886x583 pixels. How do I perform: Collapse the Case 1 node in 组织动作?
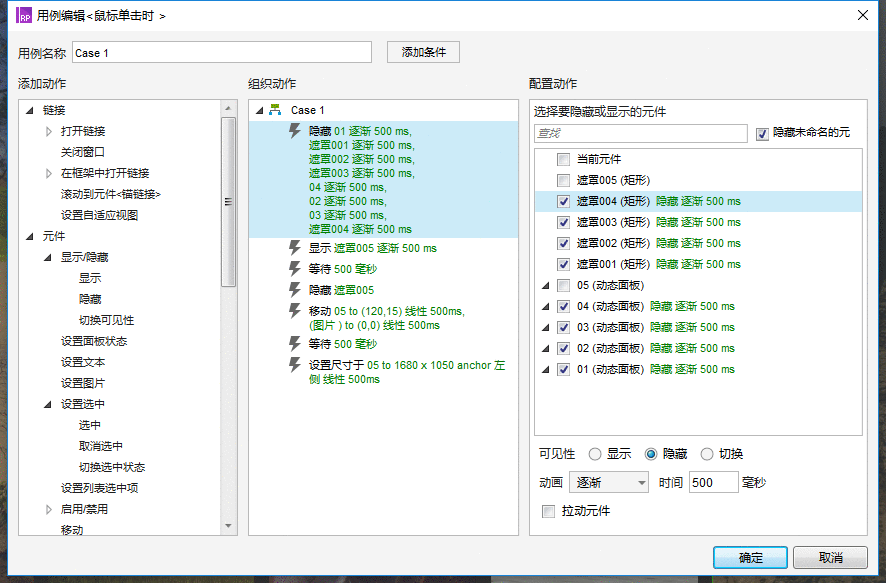click(259, 110)
